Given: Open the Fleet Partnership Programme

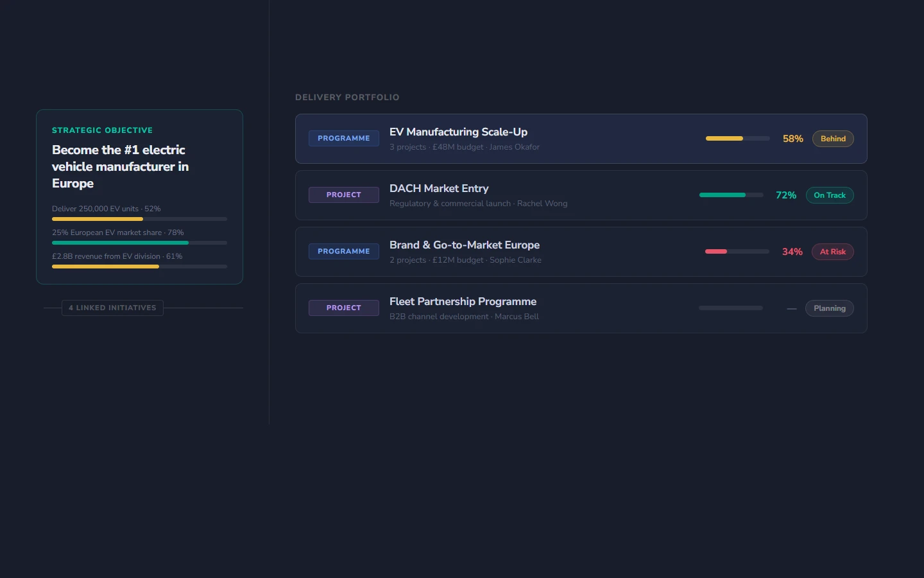Looking at the screenshot, I should tap(463, 301).
